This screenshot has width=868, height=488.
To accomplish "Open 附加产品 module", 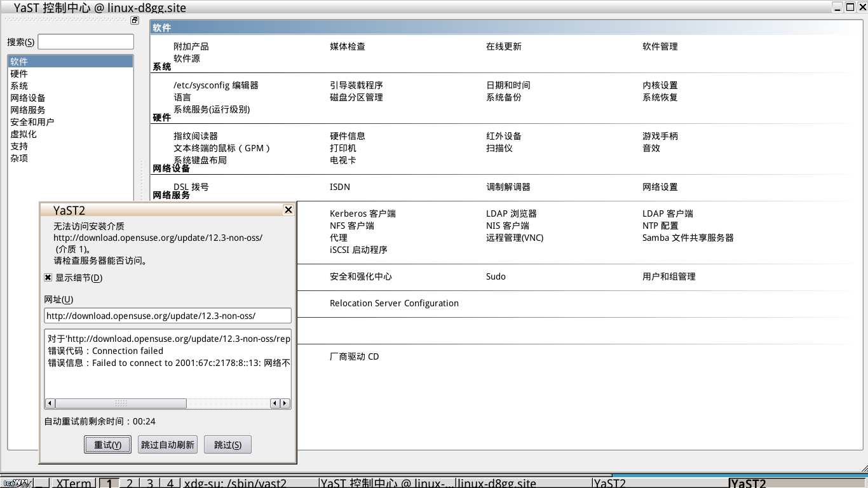I will pyautogui.click(x=191, y=46).
